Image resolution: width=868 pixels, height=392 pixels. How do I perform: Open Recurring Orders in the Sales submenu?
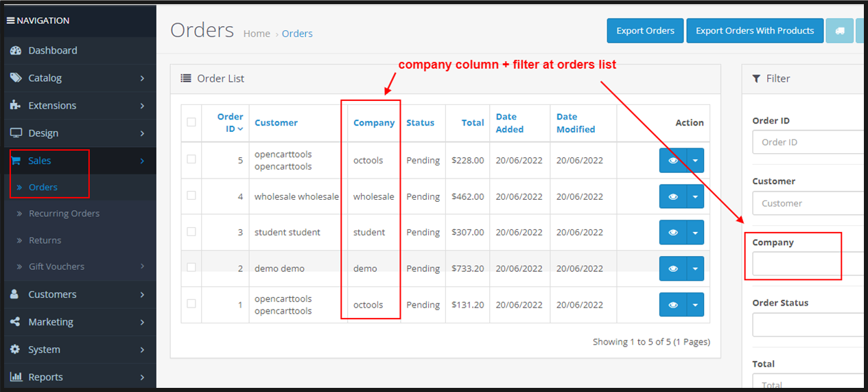click(64, 214)
